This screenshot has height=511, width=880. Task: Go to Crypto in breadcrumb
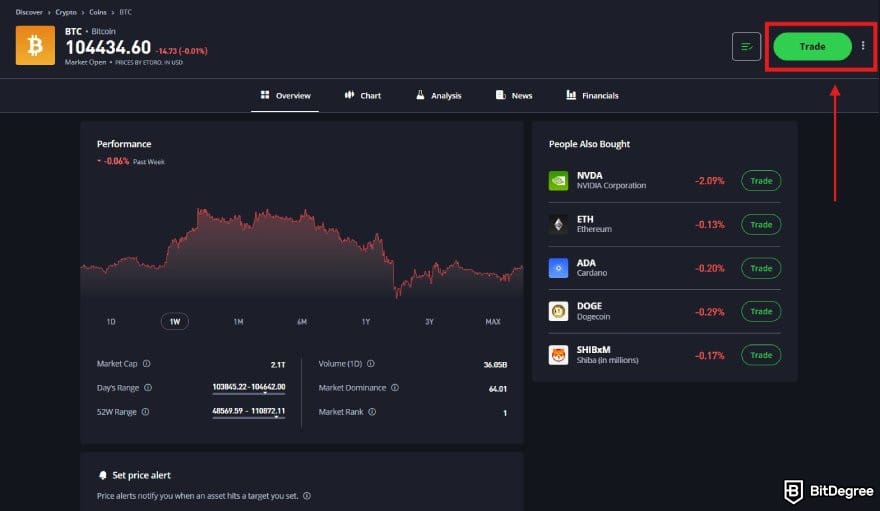[x=66, y=12]
